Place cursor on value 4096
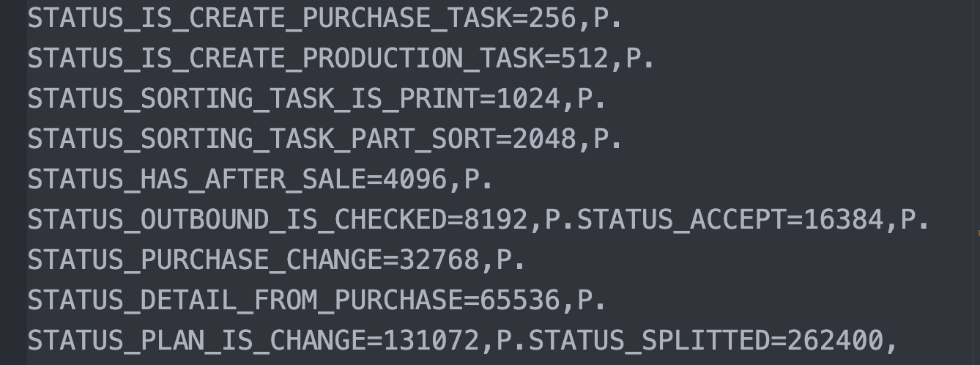The image size is (980, 365). click(415, 179)
